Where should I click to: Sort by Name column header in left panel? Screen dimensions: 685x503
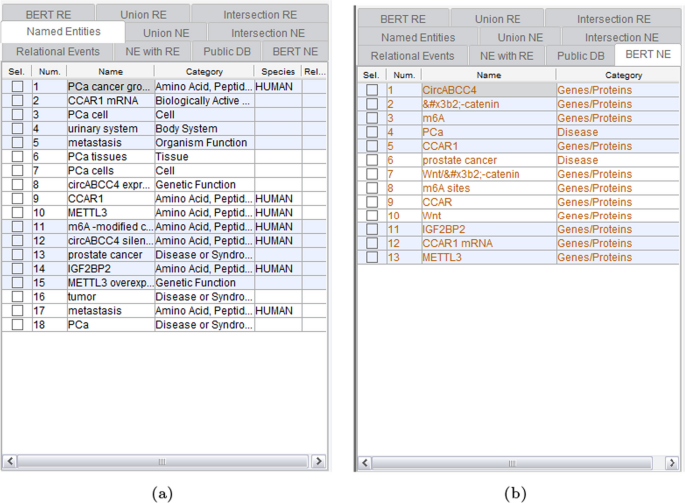tap(110, 72)
